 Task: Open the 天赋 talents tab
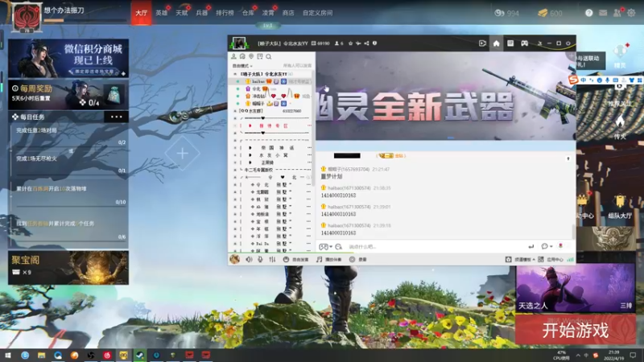(x=182, y=13)
